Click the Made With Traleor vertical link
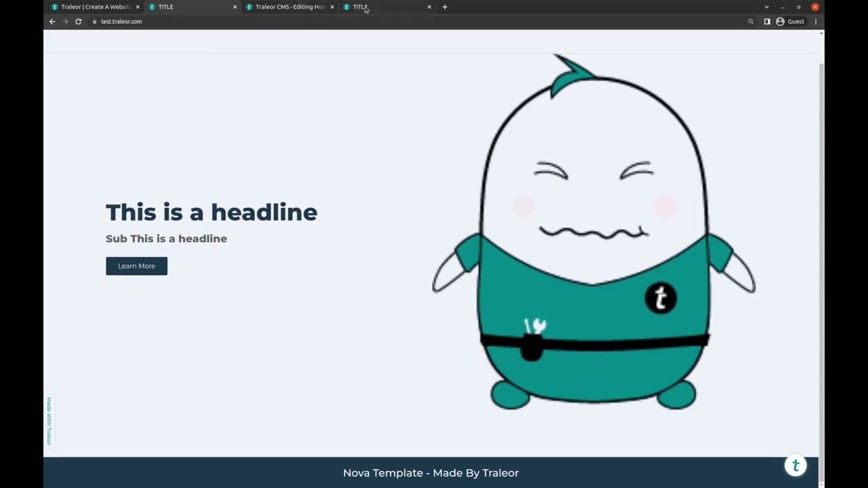This screenshot has width=868, height=488. [x=49, y=421]
